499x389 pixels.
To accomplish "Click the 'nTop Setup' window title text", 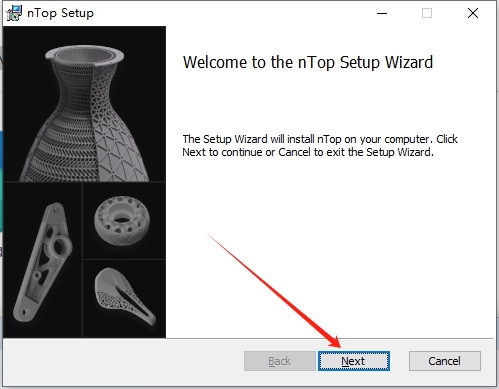I will point(60,13).
